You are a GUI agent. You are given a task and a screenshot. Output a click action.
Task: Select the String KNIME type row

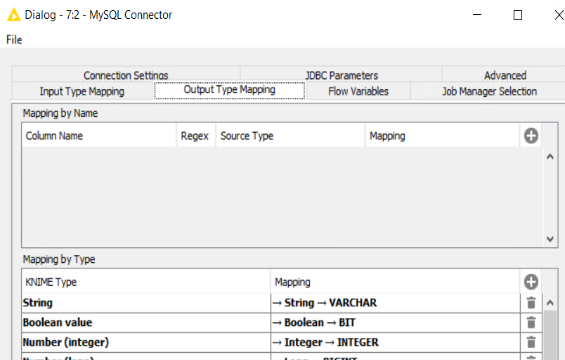146,303
